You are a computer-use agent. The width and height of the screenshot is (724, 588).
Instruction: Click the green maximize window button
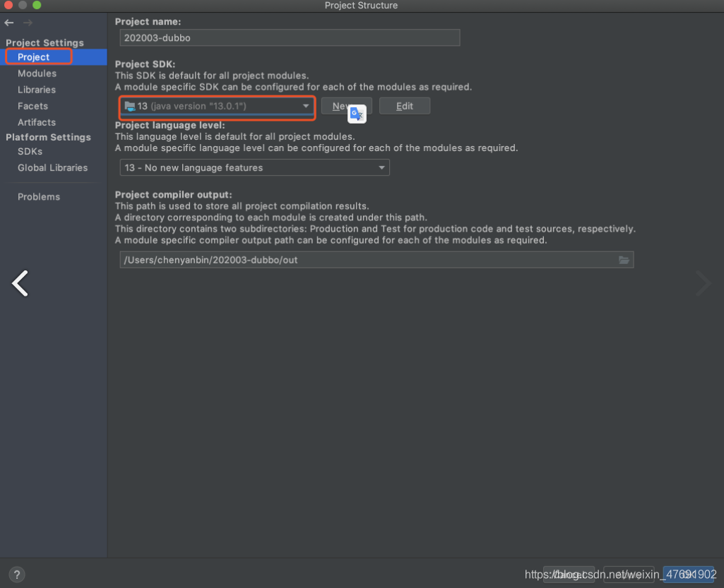37,5
